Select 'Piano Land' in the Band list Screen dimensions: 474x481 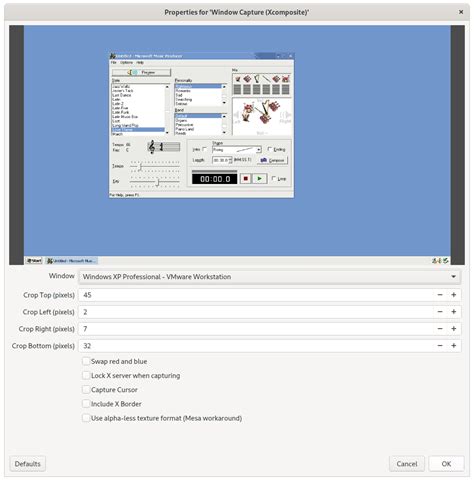click(x=185, y=129)
